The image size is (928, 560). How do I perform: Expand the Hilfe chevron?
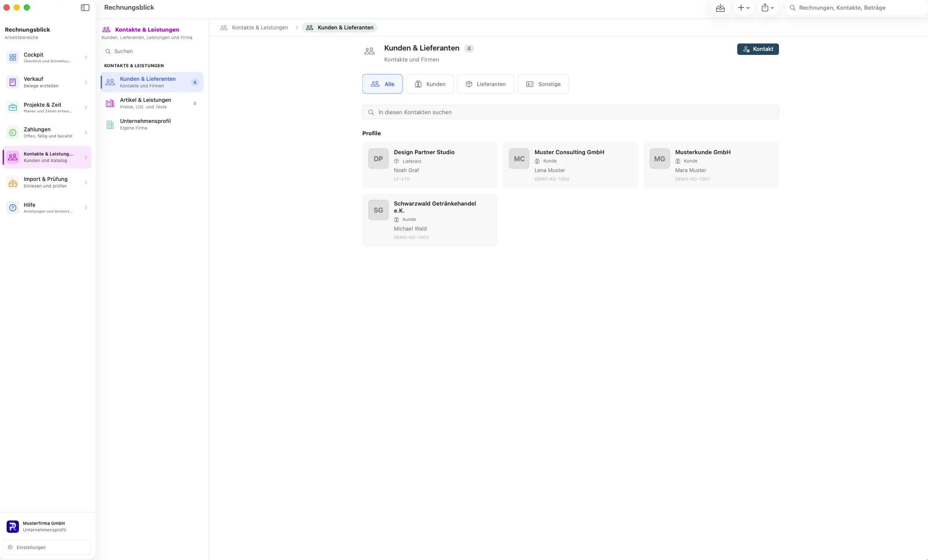[86, 208]
